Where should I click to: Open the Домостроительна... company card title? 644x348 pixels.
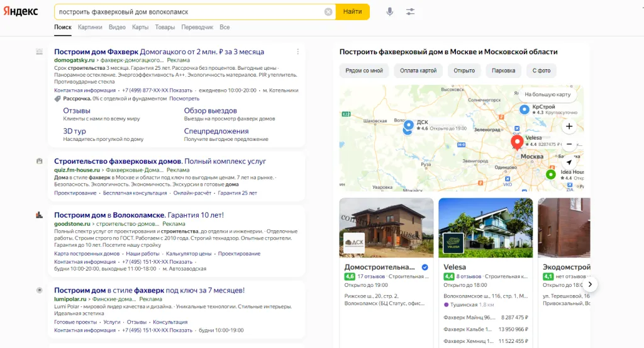pyautogui.click(x=379, y=267)
